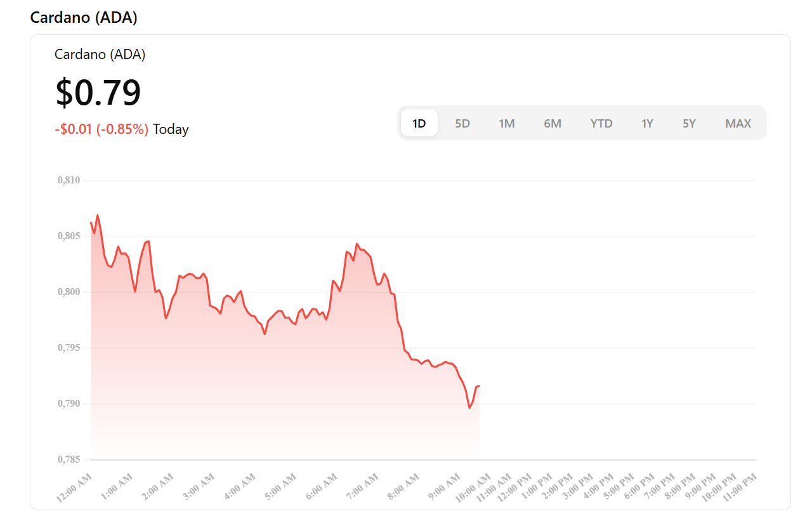Viewport: 812px width, 521px height.
Task: Click the 12:00 AM x-axis label
Action: point(74,487)
